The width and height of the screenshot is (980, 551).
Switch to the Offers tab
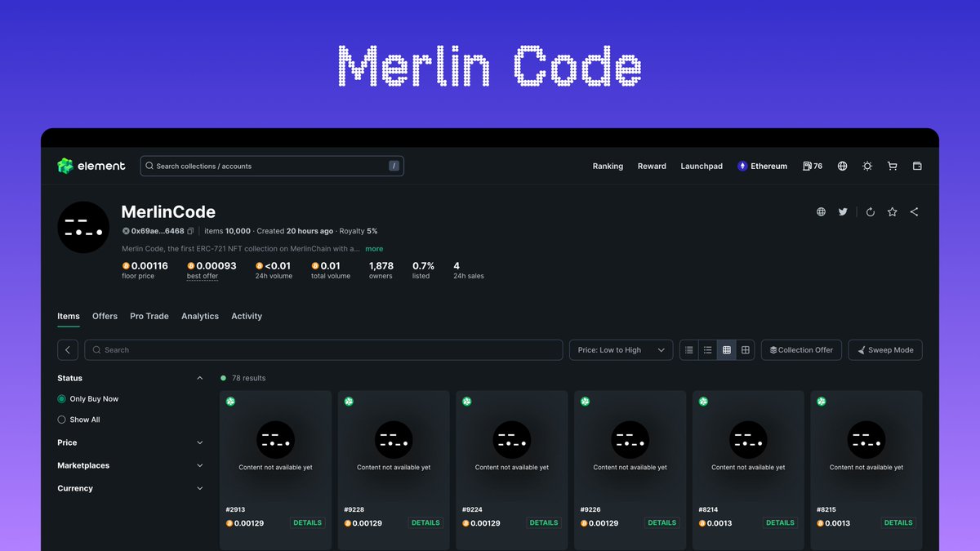(105, 316)
